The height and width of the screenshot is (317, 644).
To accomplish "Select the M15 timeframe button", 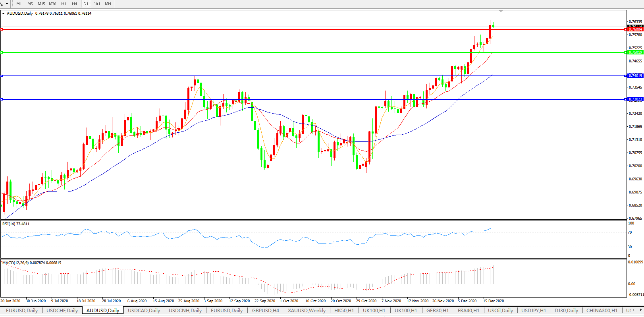I will pos(41,4).
